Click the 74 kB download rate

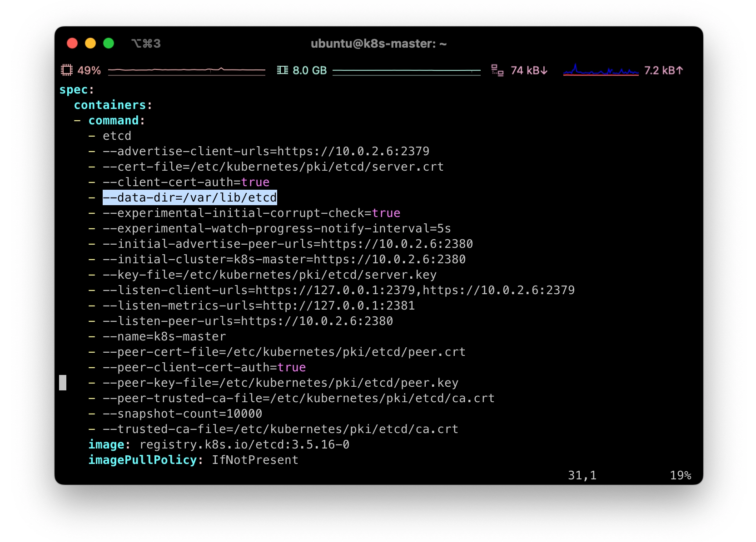coord(529,70)
